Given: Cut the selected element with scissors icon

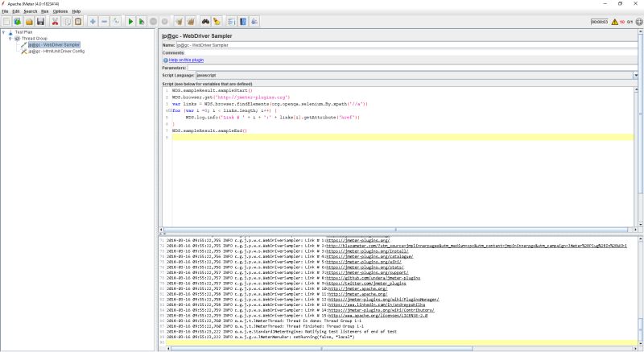Looking at the screenshot, I should point(55,22).
